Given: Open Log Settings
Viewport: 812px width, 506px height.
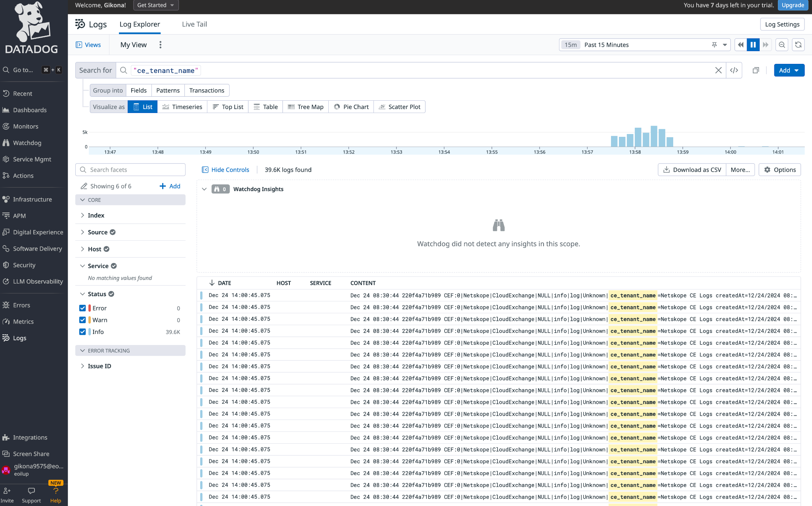Looking at the screenshot, I should tap(782, 24).
